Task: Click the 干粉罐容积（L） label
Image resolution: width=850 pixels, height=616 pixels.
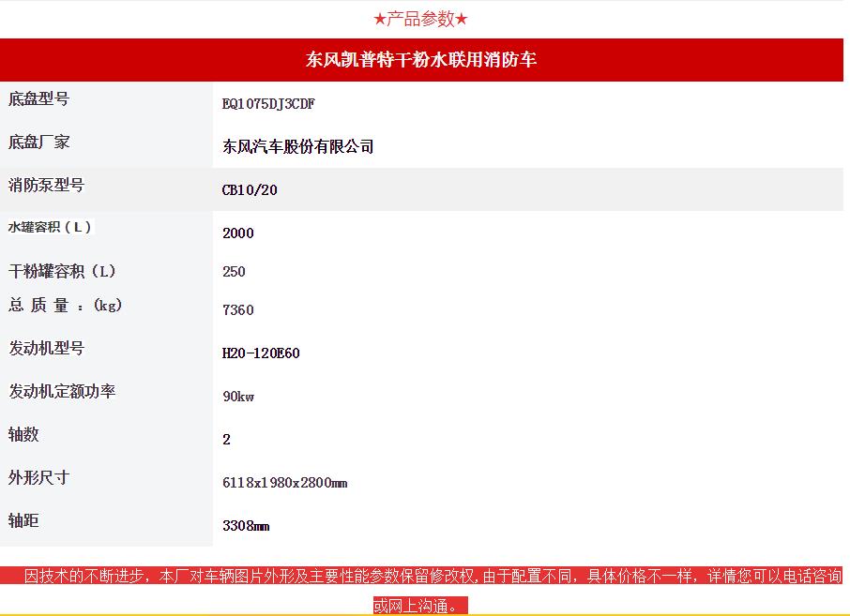Action: pyautogui.click(x=62, y=271)
